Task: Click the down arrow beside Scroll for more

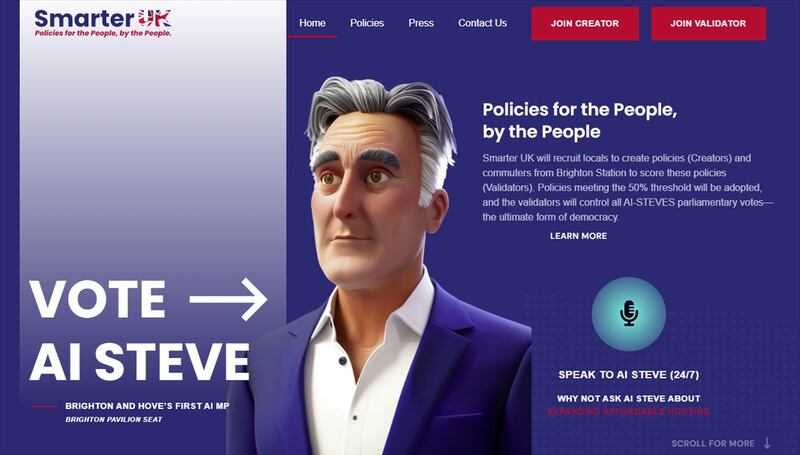Action: pos(767,443)
